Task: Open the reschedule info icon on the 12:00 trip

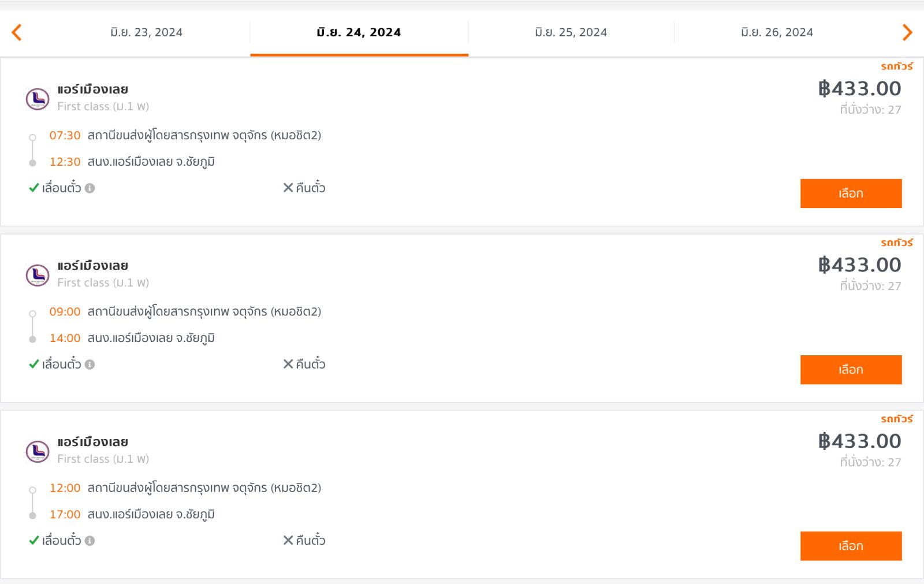Action: click(x=90, y=541)
